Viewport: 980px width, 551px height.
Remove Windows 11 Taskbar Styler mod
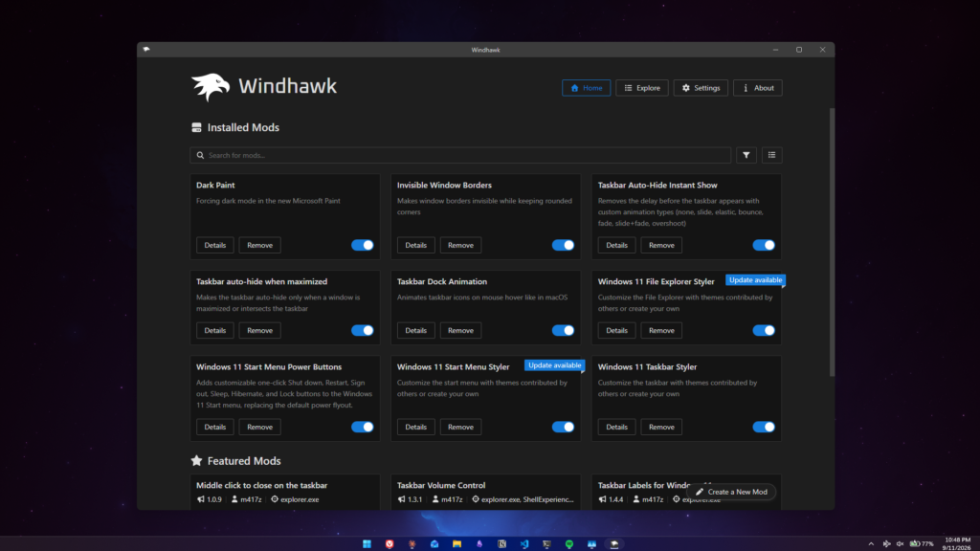(x=661, y=427)
